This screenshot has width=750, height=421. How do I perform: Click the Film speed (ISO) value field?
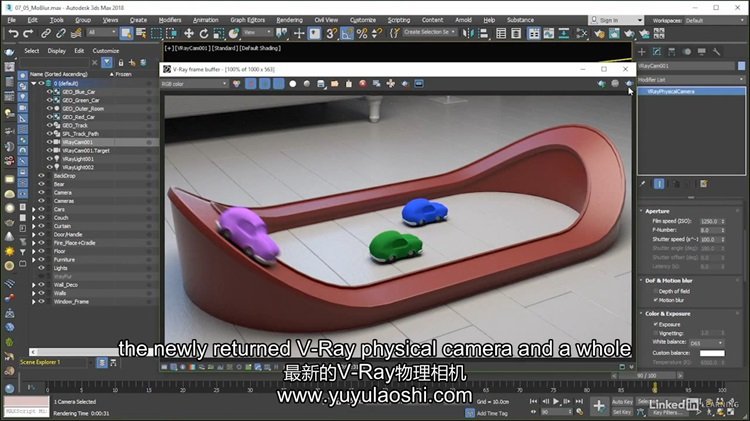click(x=709, y=222)
